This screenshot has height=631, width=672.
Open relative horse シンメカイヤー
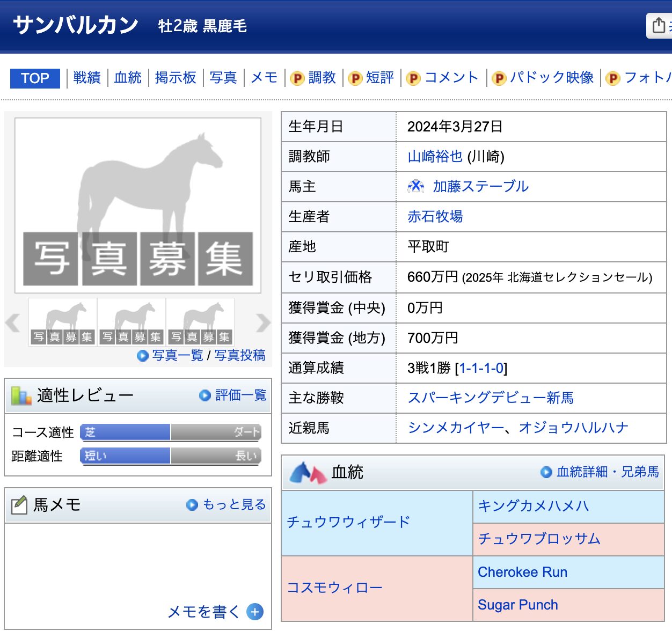tap(456, 428)
